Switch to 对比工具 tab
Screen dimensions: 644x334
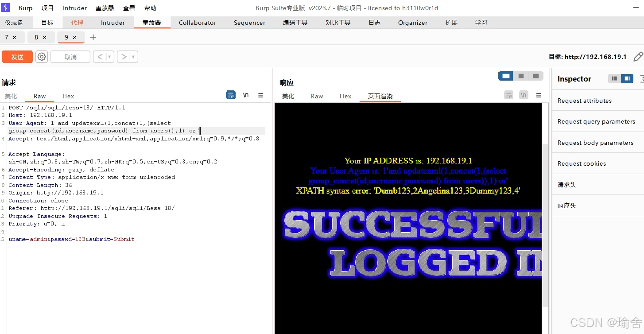tap(338, 23)
